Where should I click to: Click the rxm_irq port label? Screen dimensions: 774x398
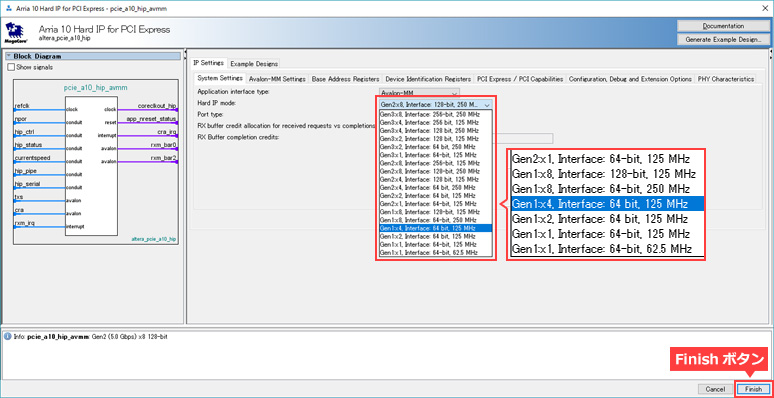click(x=25, y=223)
